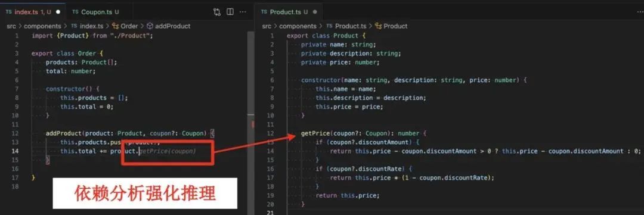644x215 pixels.
Task: Open the 'addProduct' method breadcrumb
Action: point(168,26)
